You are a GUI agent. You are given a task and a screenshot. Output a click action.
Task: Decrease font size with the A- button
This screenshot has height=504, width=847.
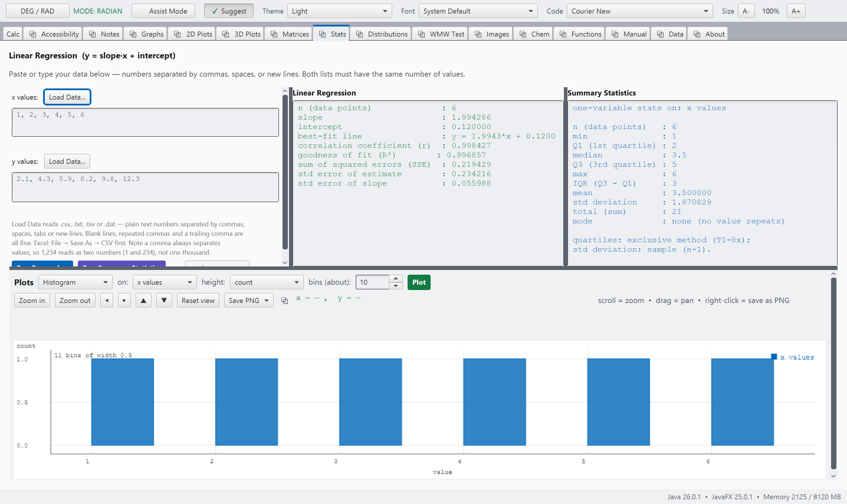tap(746, 11)
